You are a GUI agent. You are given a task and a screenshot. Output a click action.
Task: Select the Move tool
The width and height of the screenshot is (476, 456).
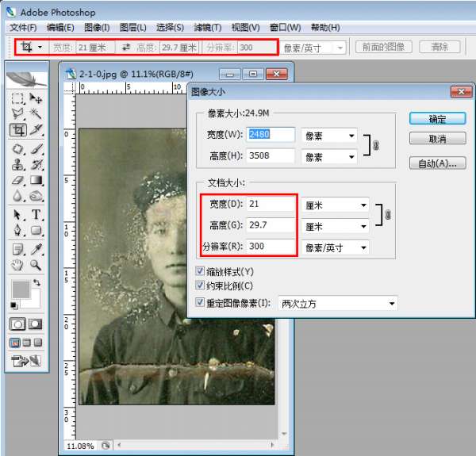(36, 98)
